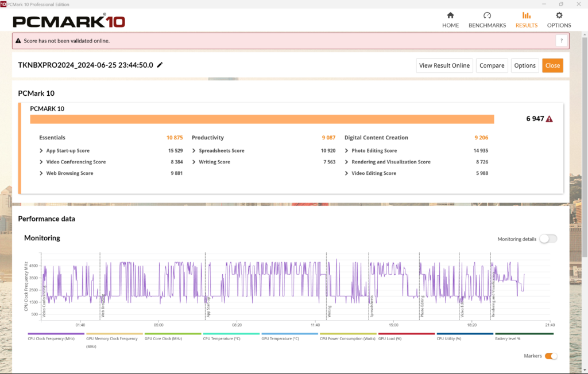Viewport: 588px width, 374px height.
Task: Toggle CPU Clock Frequency legend swatch
Action: (x=56, y=334)
